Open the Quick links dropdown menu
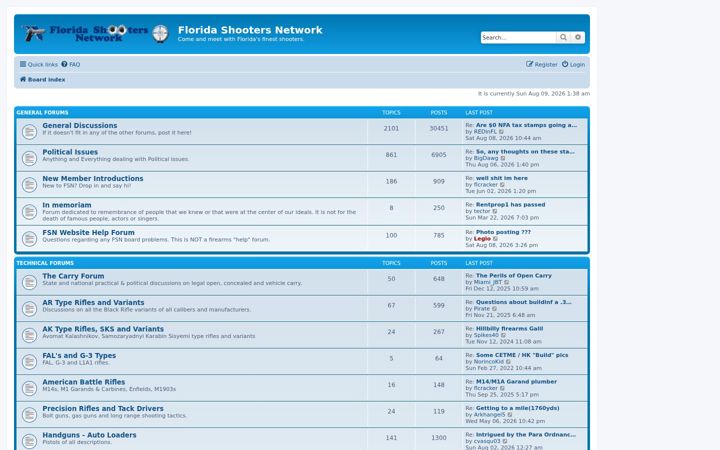Screen dimensions: 720x450 (x=39, y=65)
